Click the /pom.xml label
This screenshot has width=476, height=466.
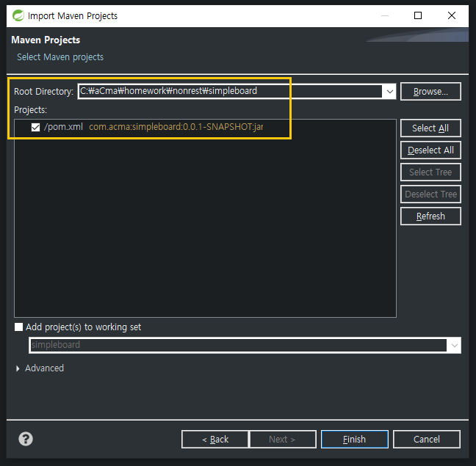(x=63, y=127)
